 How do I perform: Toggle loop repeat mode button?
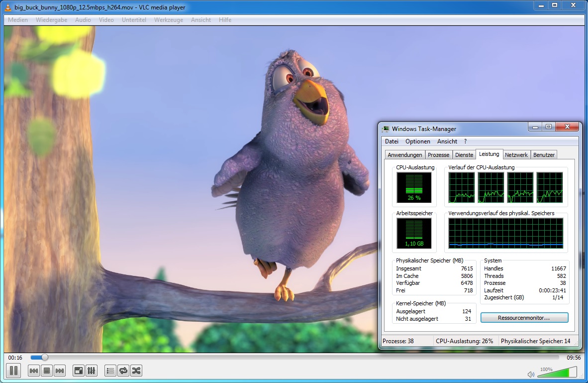pos(123,371)
